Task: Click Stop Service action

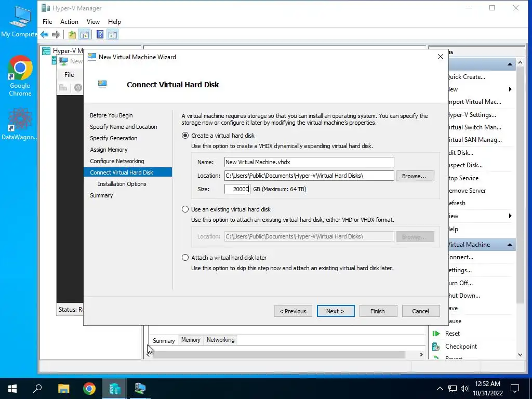Action: pos(463,178)
